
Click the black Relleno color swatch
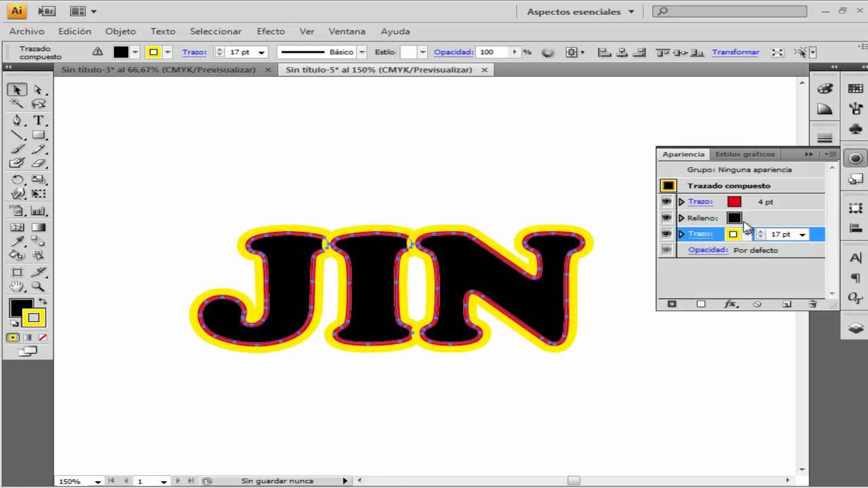pos(734,218)
